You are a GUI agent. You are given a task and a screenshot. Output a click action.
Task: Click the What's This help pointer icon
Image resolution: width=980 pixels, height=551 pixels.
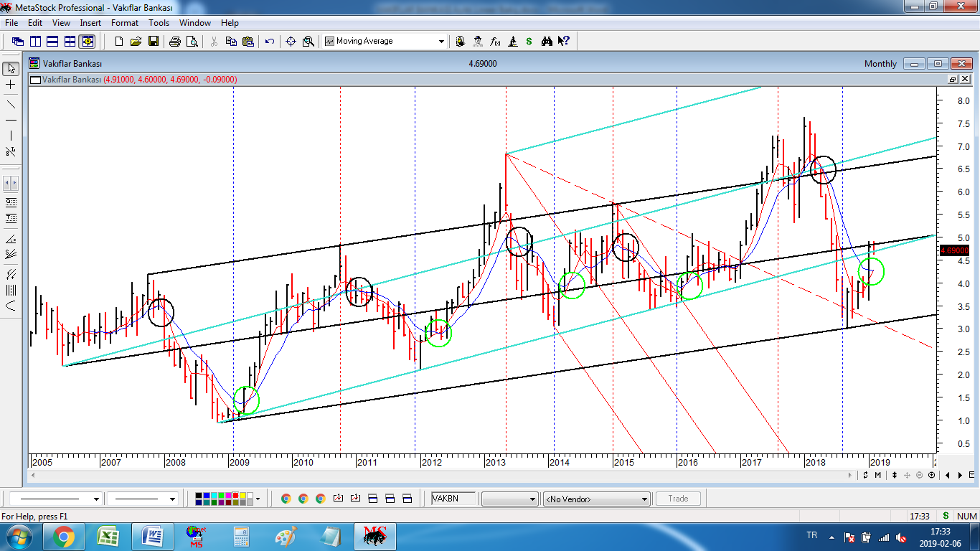[x=563, y=41]
